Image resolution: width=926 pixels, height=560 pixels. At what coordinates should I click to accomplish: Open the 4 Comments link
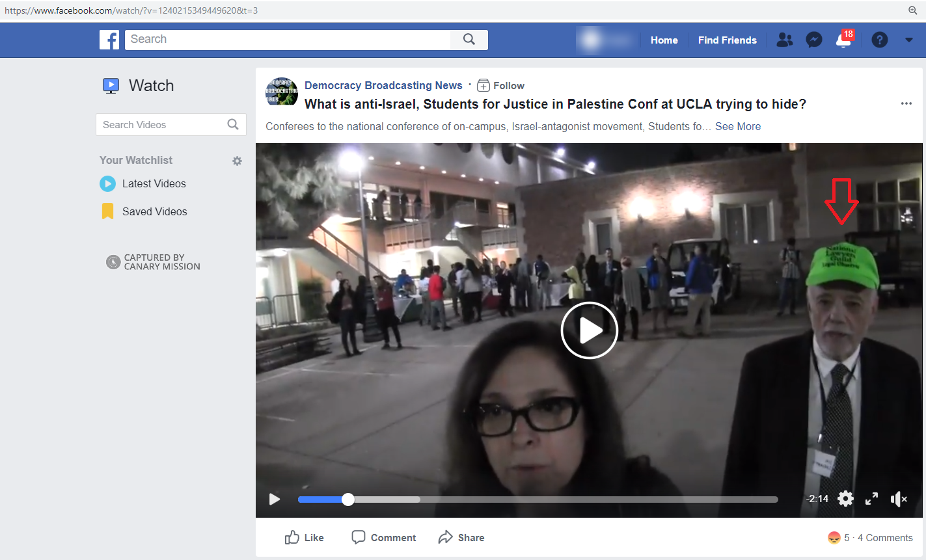[885, 538]
